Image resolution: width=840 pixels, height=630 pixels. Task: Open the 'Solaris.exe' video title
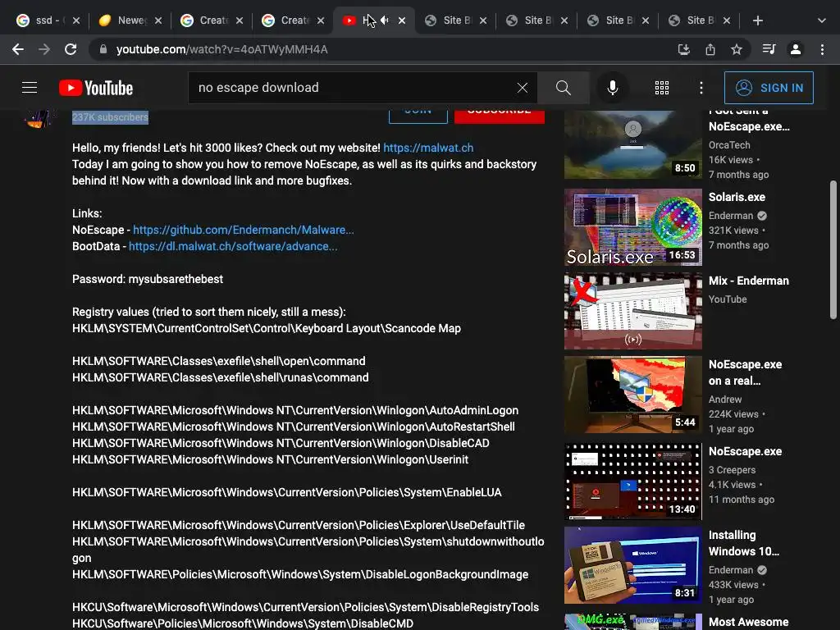[x=737, y=197]
